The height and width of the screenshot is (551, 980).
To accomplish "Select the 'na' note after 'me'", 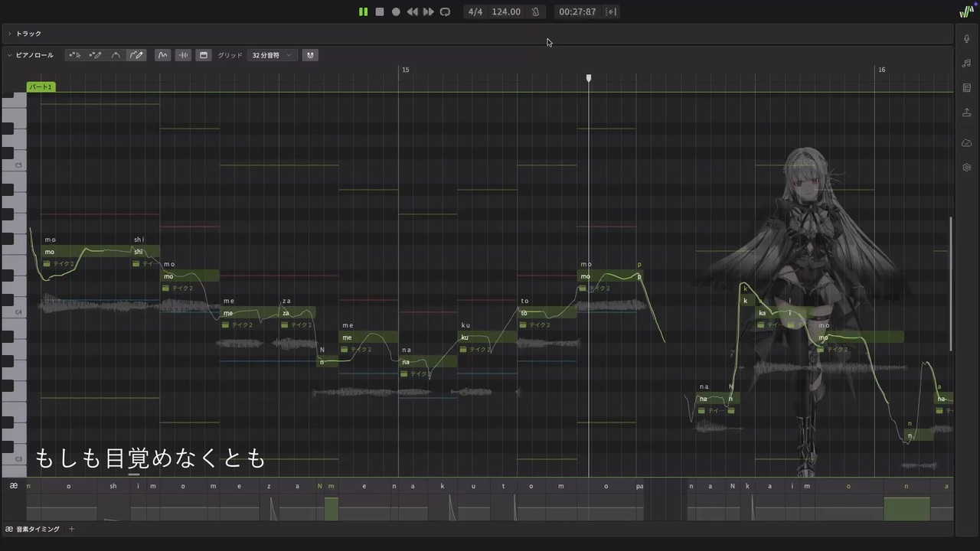I will coord(428,362).
